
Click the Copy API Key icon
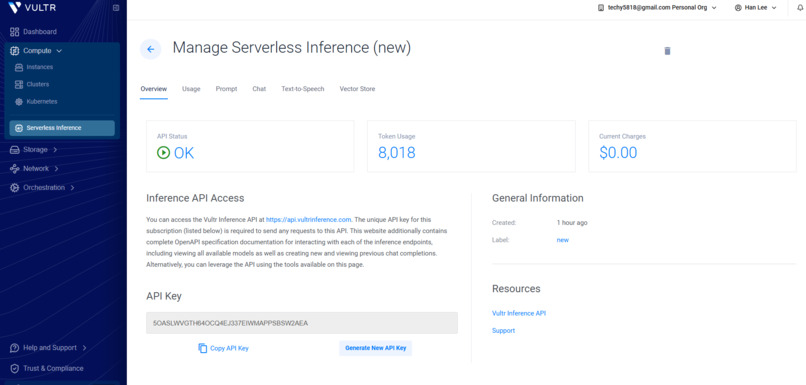click(x=203, y=348)
